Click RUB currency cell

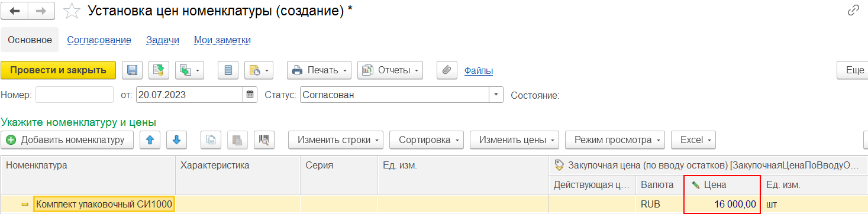pyautogui.click(x=660, y=204)
